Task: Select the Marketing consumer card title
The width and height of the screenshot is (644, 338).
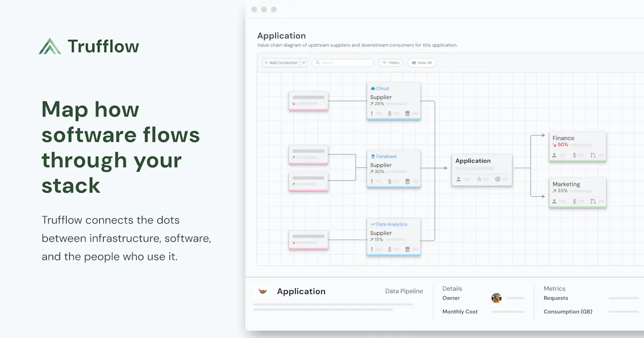Action: click(566, 184)
